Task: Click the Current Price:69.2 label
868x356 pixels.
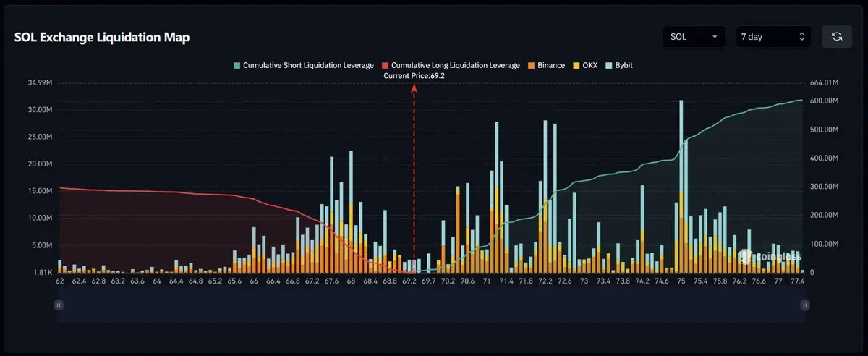Action: tap(414, 75)
